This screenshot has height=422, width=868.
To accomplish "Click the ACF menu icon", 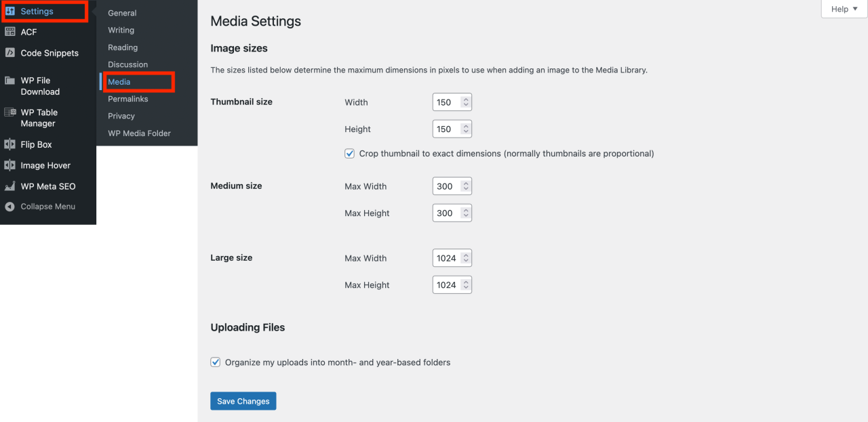I will coord(10,32).
